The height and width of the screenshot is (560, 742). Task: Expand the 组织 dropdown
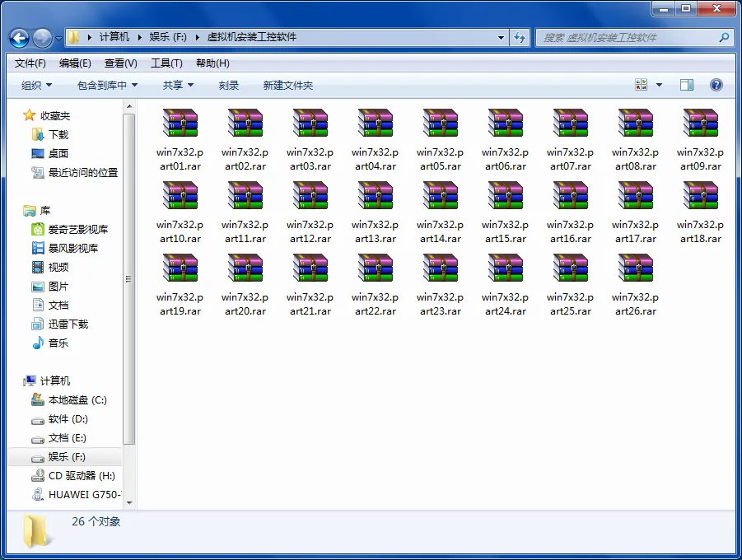[x=36, y=85]
